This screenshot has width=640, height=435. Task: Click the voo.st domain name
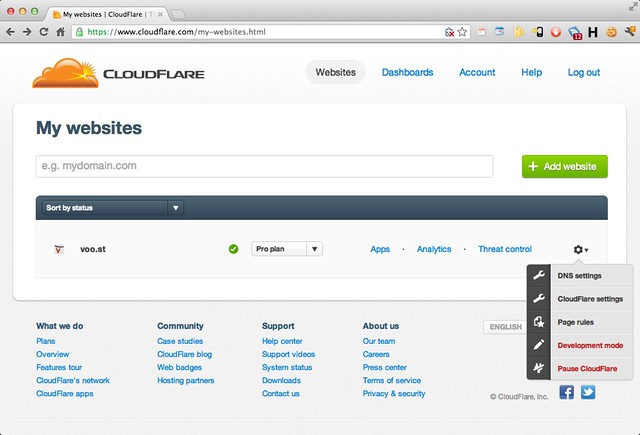pyautogui.click(x=93, y=249)
